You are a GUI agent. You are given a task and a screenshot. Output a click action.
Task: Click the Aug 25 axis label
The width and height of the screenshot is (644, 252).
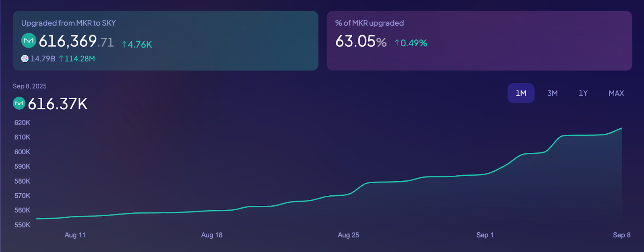(x=348, y=235)
